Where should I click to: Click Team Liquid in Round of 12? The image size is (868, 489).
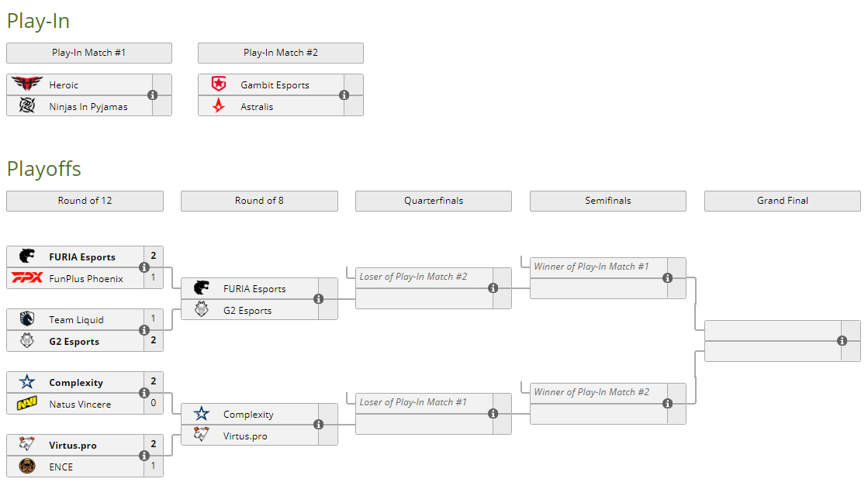tap(76, 319)
